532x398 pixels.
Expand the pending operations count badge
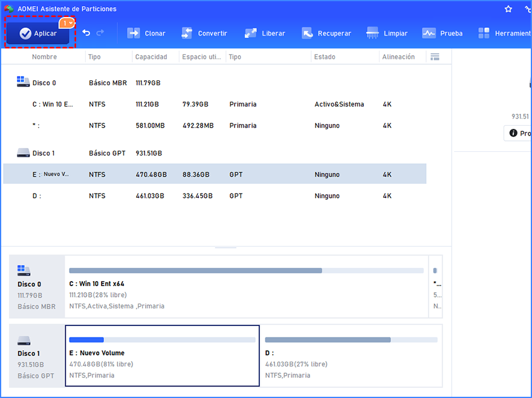tap(68, 23)
